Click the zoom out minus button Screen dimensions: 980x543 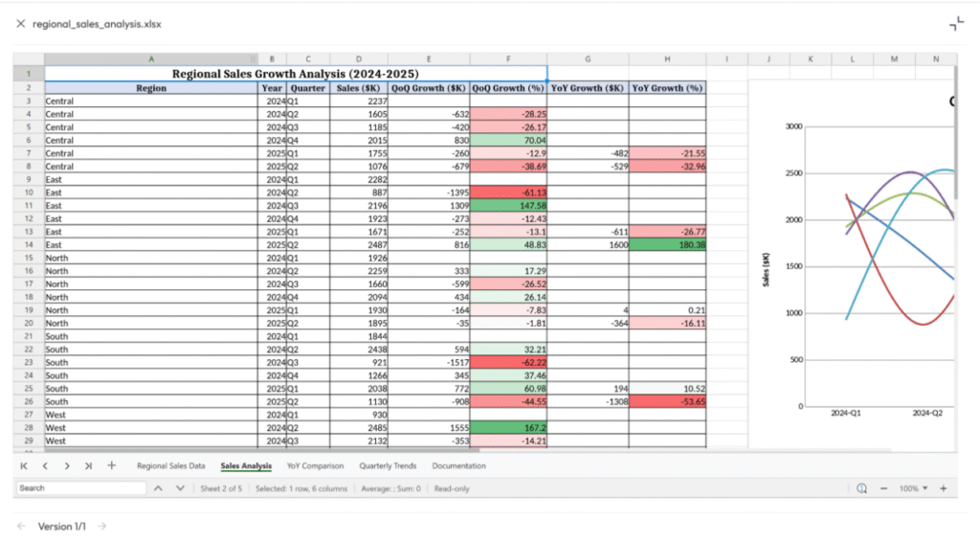883,488
